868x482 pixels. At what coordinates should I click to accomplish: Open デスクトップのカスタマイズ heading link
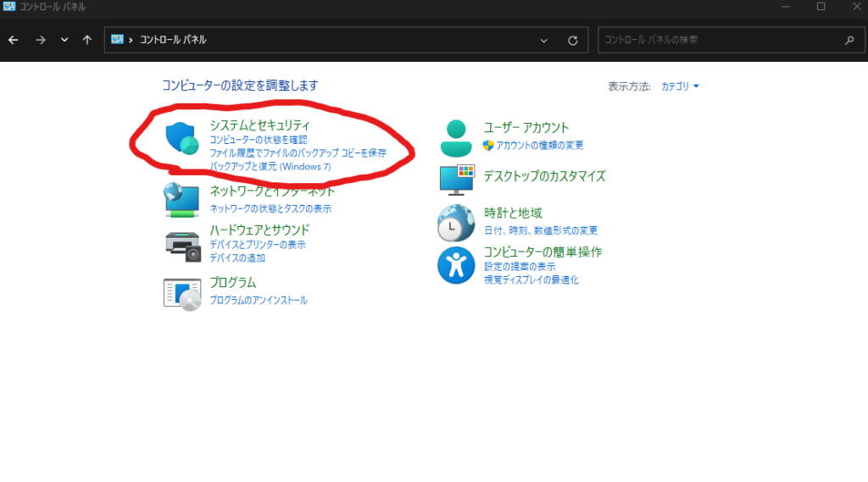pos(545,176)
